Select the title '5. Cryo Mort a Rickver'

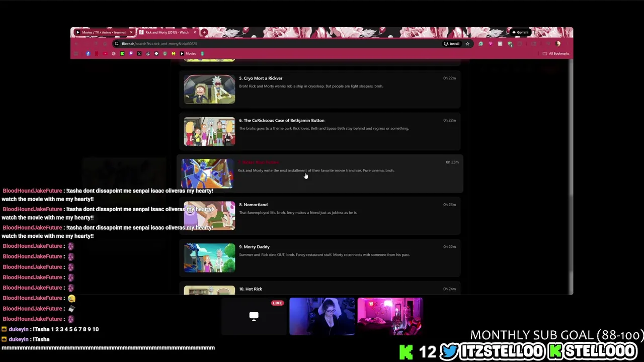261,78
